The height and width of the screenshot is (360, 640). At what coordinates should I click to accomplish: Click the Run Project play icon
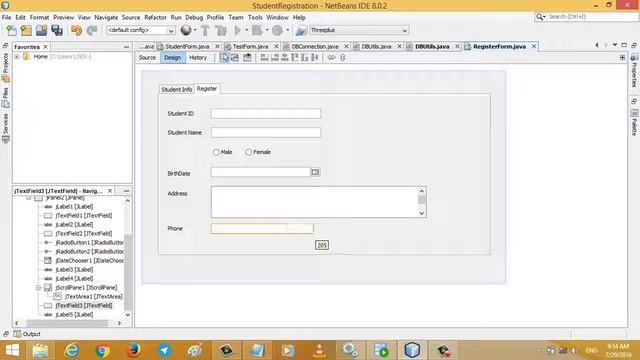(238, 30)
